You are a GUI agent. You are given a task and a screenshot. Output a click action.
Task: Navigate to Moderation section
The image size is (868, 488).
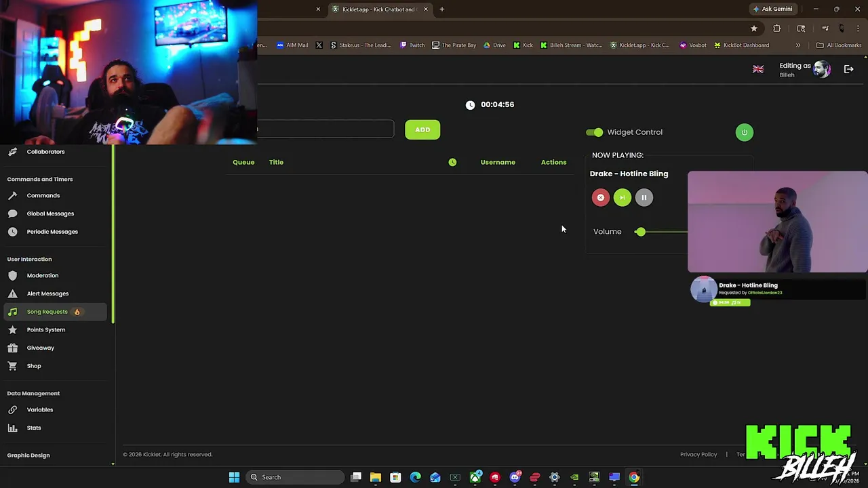[x=43, y=276]
